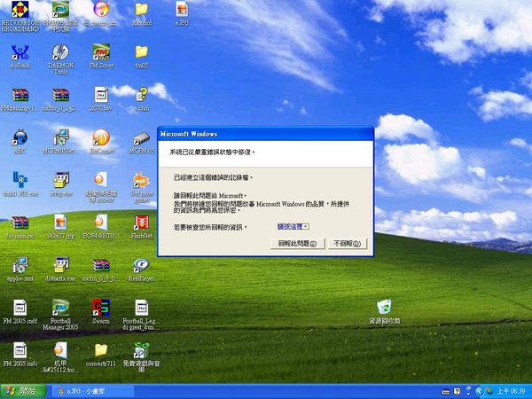Open the Alcohol folder on the desktop
532x399 pixels.
tap(142, 10)
